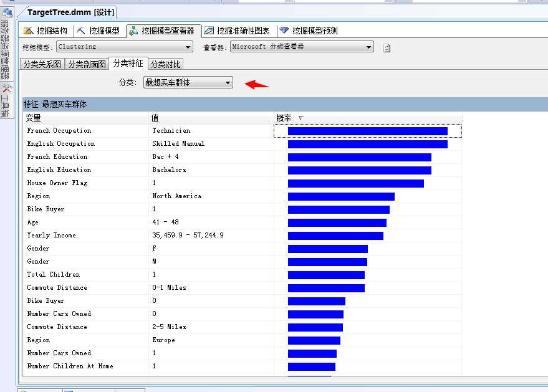Select the French Occupation row
The height and width of the screenshot is (392, 548).
coord(243,131)
